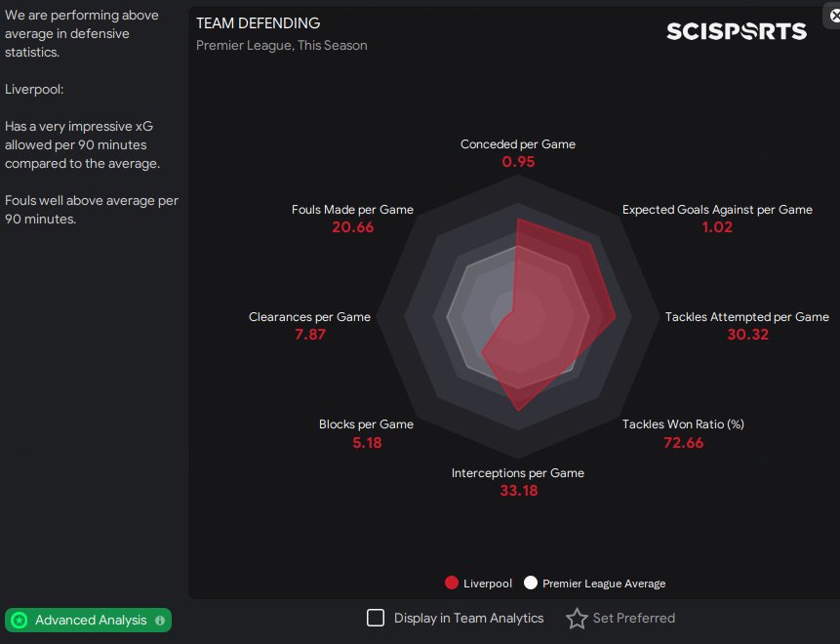Select the Tackles Won Ratio (%) label
840x644 pixels.
point(683,424)
